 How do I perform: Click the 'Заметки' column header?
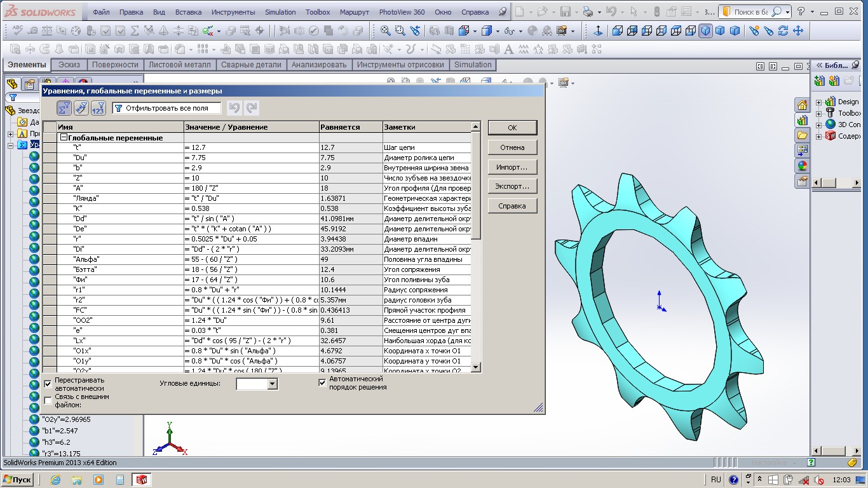427,127
